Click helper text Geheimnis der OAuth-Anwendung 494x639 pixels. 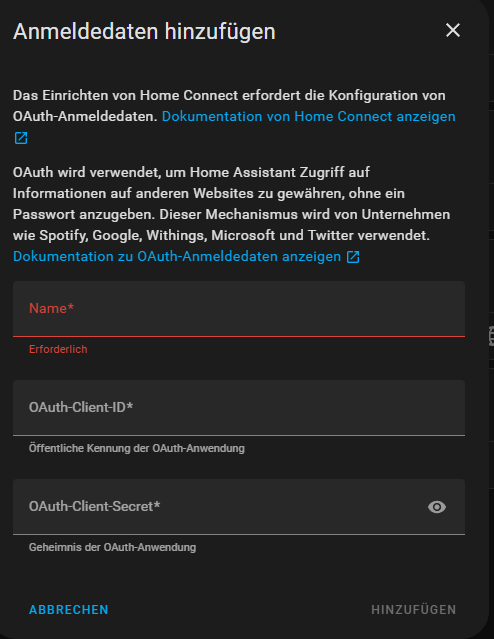[x=112, y=547]
